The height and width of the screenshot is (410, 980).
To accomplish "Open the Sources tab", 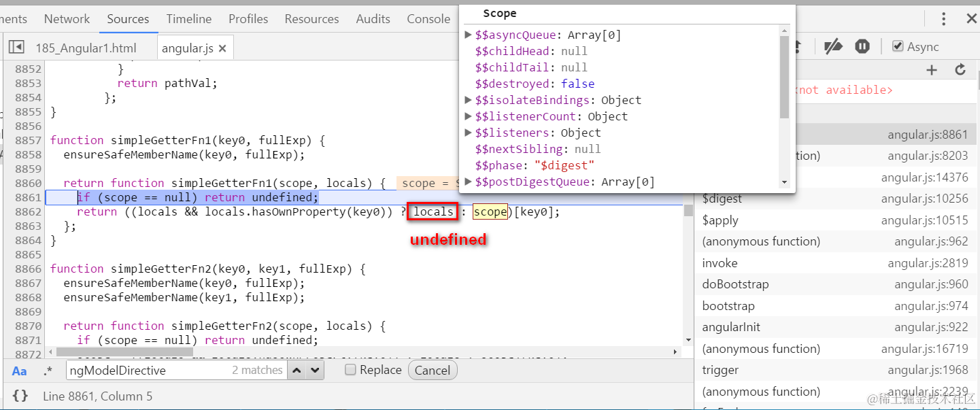I will coord(128,19).
